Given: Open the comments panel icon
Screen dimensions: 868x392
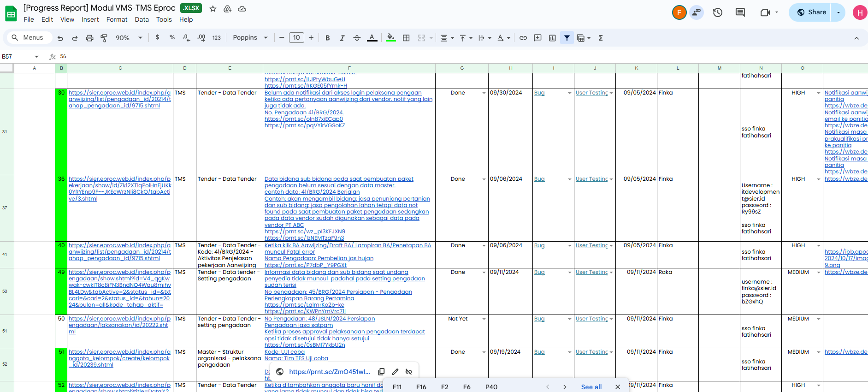Looking at the screenshot, I should click(x=740, y=12).
